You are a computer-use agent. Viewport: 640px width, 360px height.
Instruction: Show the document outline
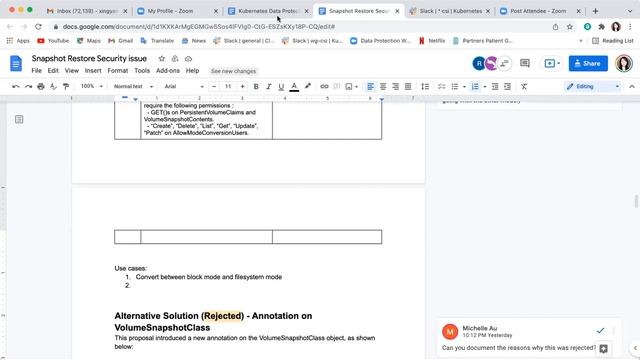pyautogui.click(x=19, y=119)
